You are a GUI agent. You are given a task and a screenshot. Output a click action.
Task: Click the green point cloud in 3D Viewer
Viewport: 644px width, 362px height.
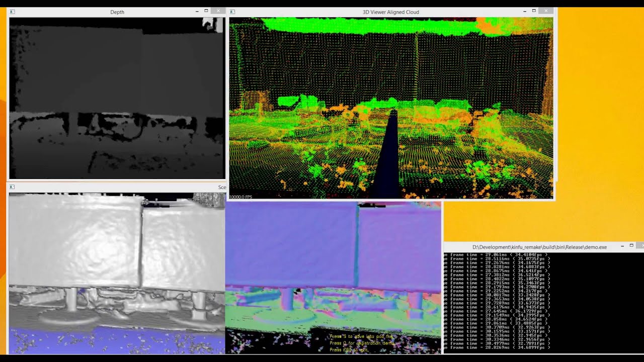coord(391,108)
